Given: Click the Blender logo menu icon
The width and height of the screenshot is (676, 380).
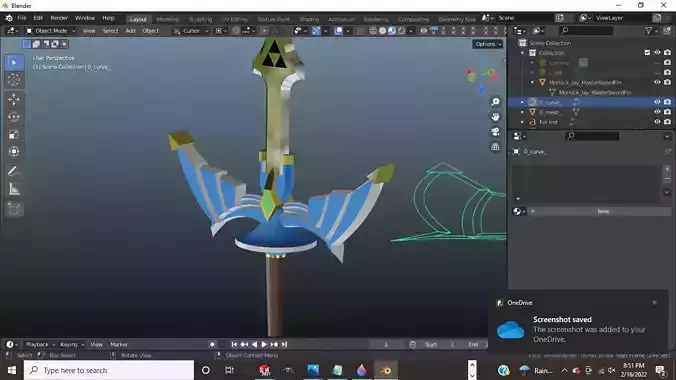Looking at the screenshot, I should [x=9, y=18].
